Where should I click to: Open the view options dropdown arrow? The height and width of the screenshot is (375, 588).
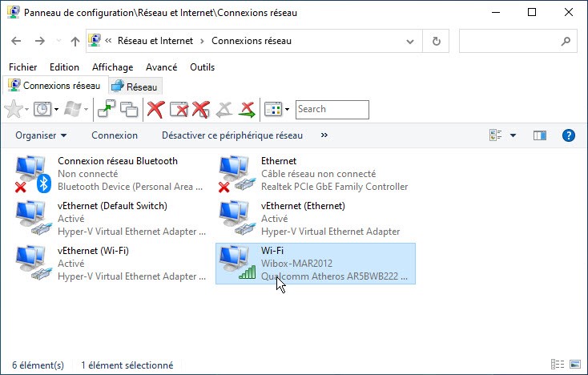[x=513, y=135]
